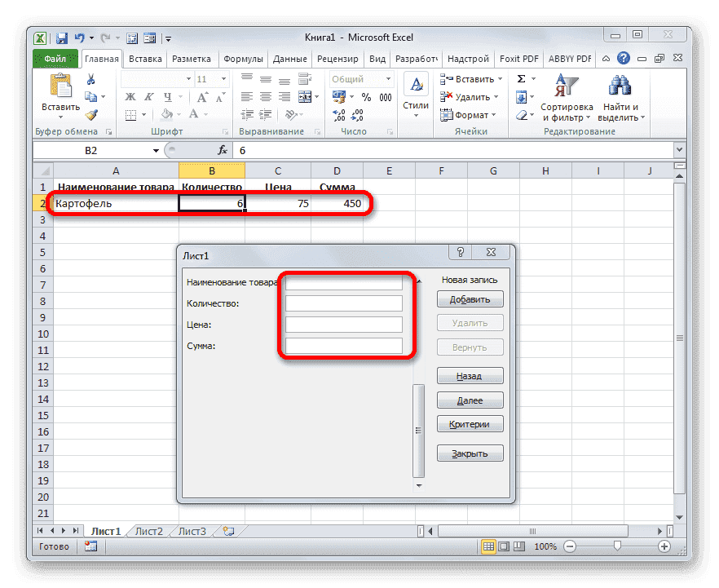The image size is (719, 588).
Task: Open the Общий number format dropdown
Action: click(388, 78)
